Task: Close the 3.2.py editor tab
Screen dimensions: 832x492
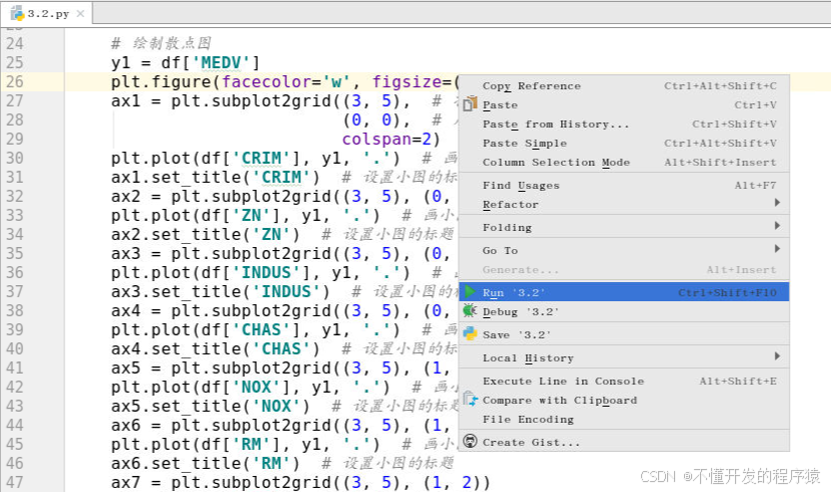Action: pyautogui.click(x=80, y=13)
